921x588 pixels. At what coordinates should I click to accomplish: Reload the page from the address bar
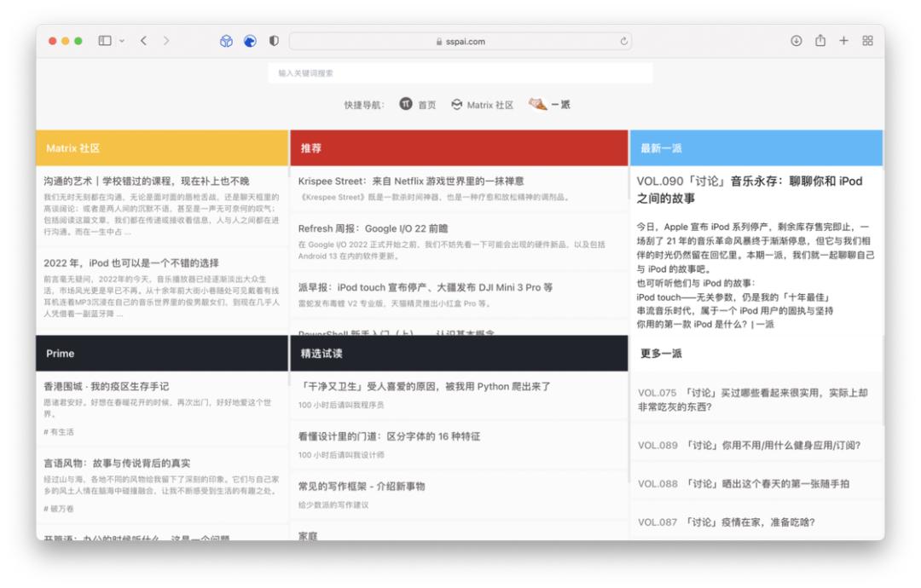coord(623,40)
